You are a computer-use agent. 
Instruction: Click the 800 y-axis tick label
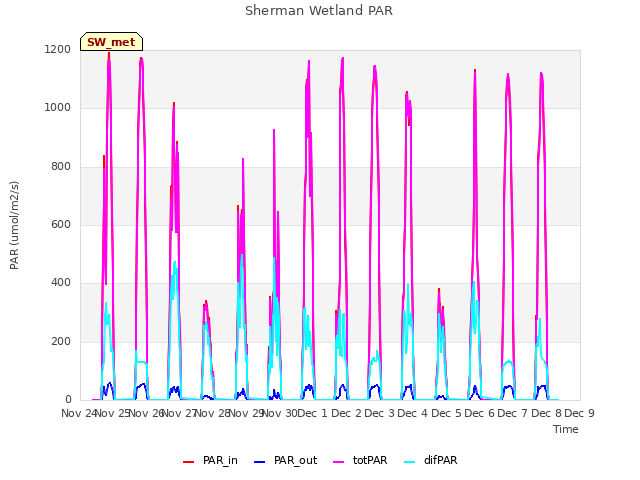coord(61,166)
